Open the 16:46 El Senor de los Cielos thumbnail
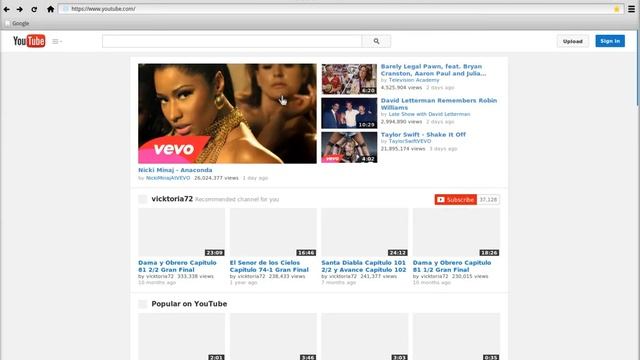The width and height of the screenshot is (640, 360). pos(273,232)
